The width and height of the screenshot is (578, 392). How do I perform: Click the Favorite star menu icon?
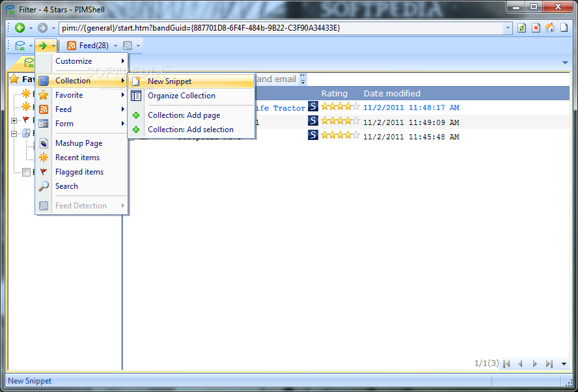(x=44, y=95)
